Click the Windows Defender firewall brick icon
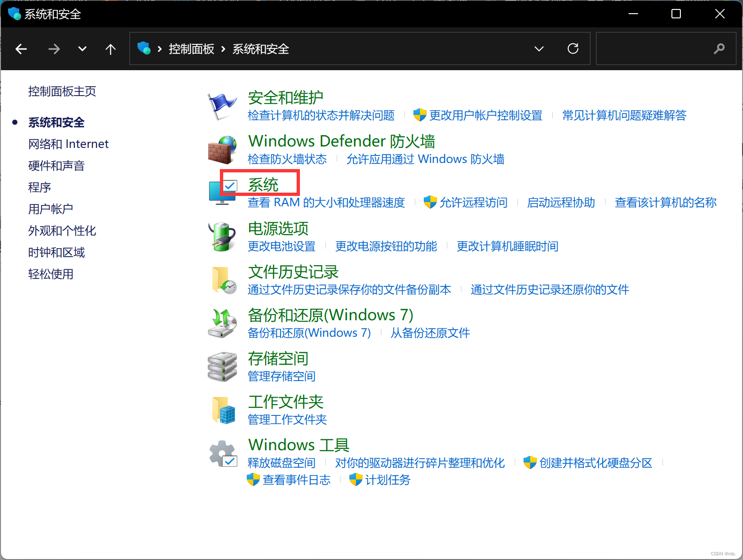This screenshot has height=560, width=743. point(222,150)
